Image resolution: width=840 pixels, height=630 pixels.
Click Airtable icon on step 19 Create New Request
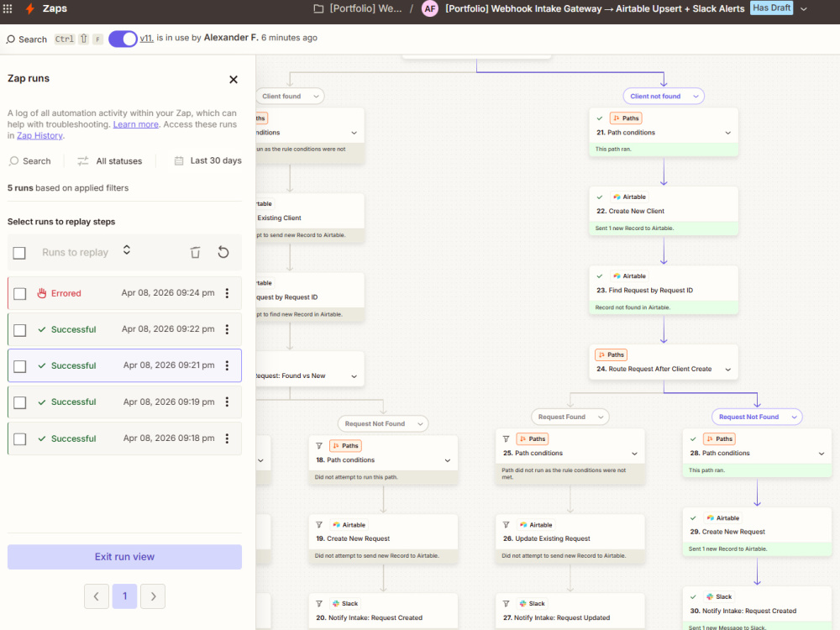[x=336, y=525]
